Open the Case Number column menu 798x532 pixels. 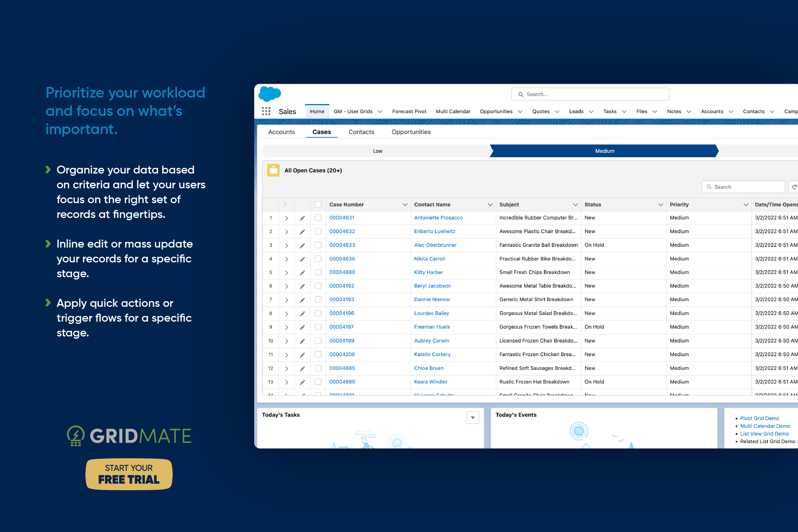tap(404, 204)
